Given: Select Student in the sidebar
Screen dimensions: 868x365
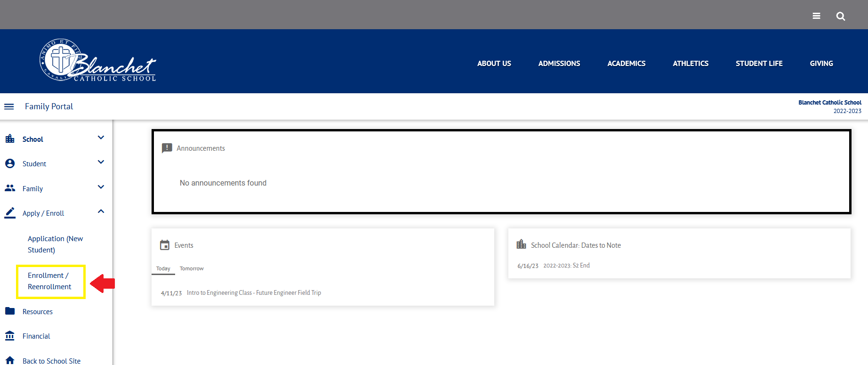Looking at the screenshot, I should pos(34,164).
